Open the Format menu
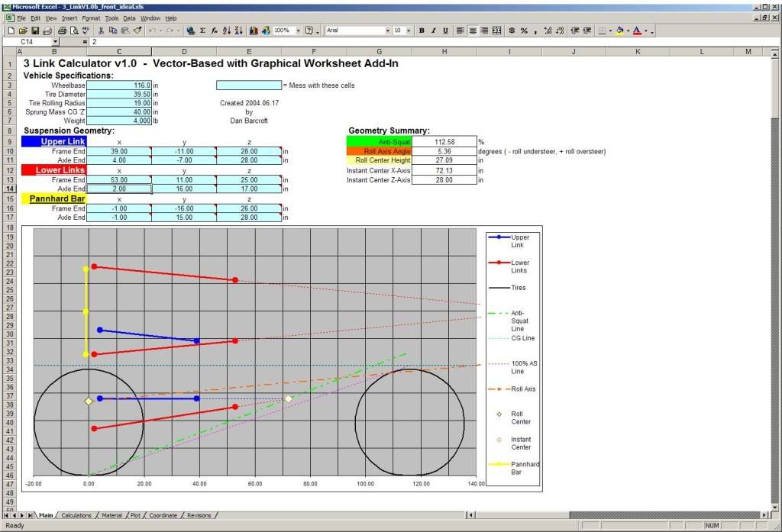 click(x=91, y=18)
